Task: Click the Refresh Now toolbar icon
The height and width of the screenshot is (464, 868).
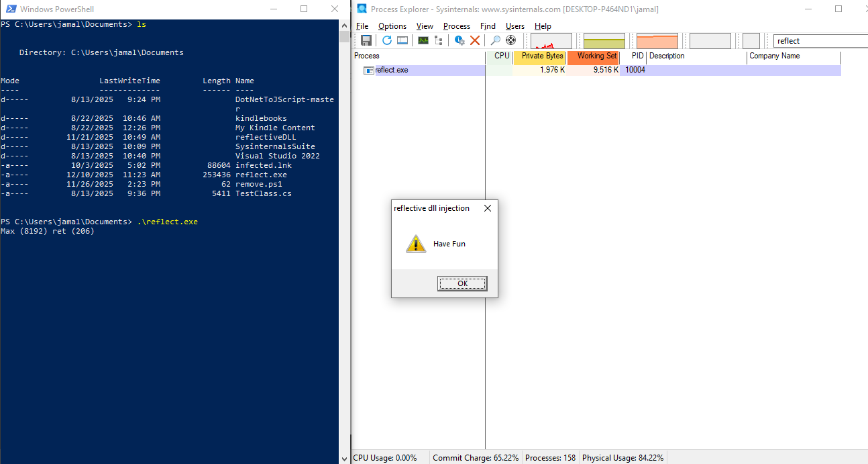Action: coord(387,40)
